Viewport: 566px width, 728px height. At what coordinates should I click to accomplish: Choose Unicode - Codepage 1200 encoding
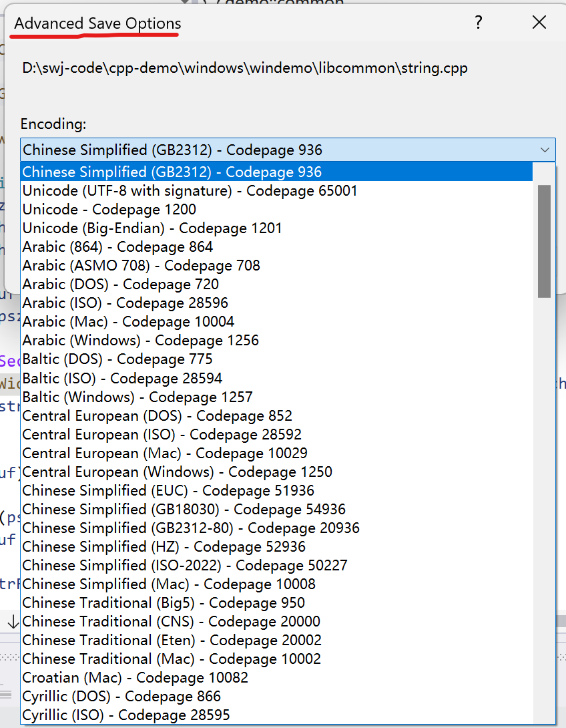(109, 210)
